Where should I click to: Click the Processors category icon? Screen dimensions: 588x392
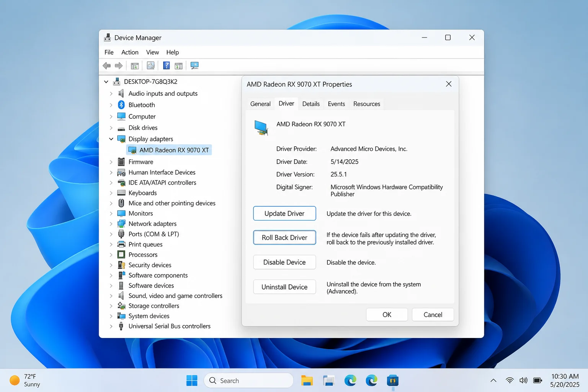[x=121, y=255]
